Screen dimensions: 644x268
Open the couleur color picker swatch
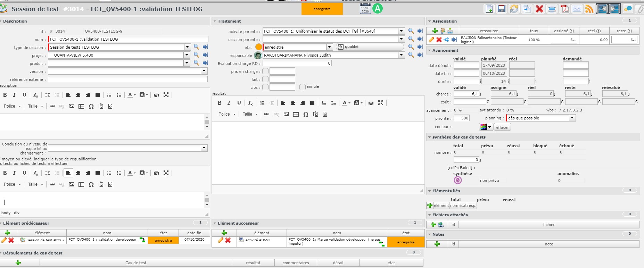coord(484,127)
